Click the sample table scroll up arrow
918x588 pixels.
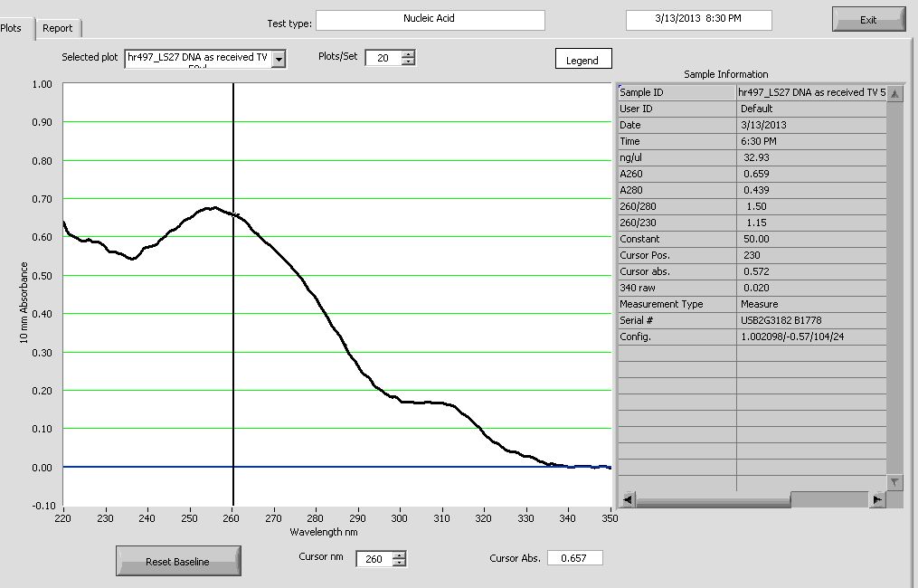[x=894, y=94]
